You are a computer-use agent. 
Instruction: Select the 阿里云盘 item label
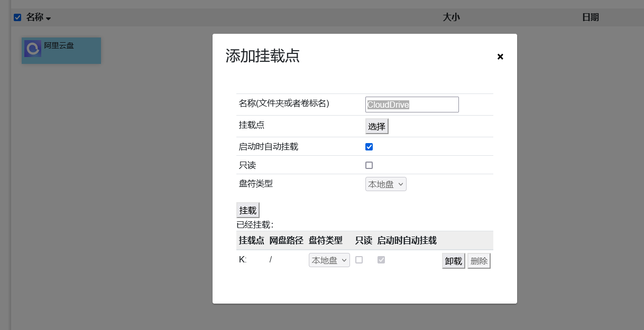(59, 46)
